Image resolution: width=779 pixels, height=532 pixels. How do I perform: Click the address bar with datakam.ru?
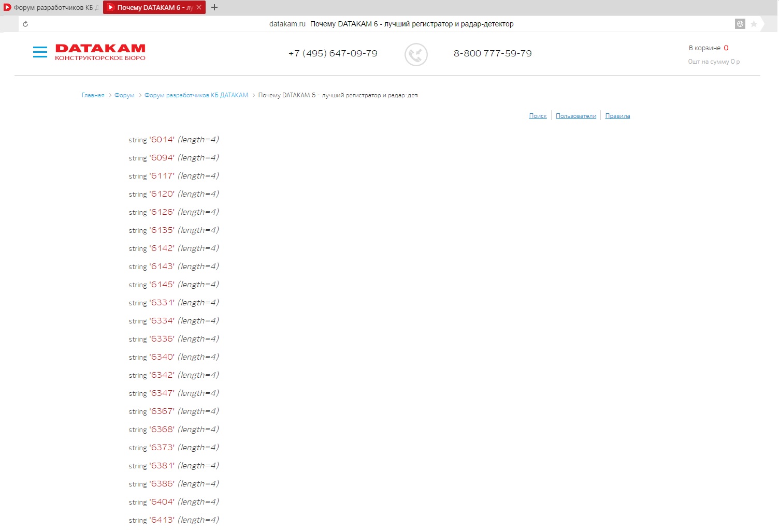tap(391, 24)
